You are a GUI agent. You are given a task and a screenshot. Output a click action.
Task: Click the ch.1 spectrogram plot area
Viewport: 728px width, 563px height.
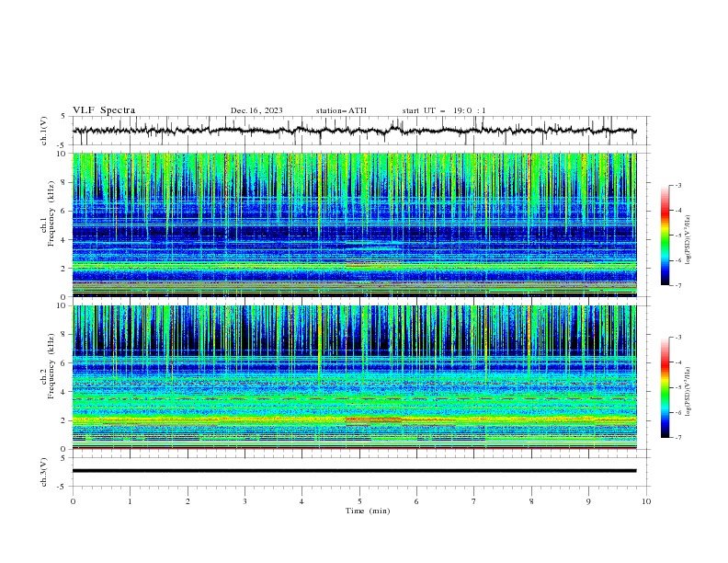tap(355, 224)
